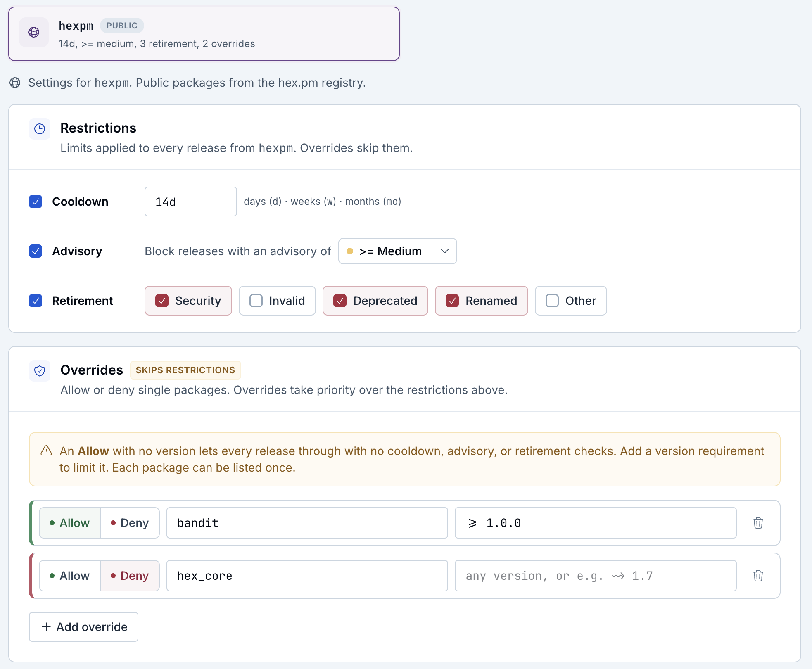Click the Restrictions heading
The width and height of the screenshot is (812, 669).
coord(98,128)
